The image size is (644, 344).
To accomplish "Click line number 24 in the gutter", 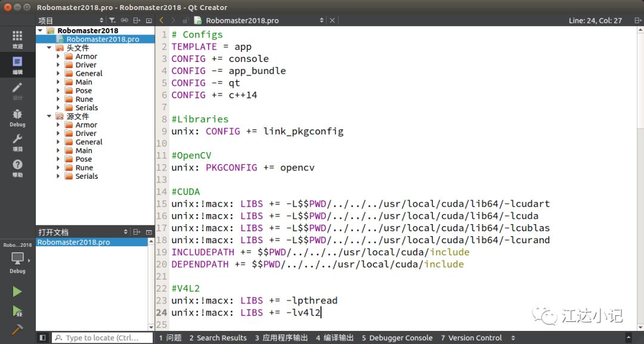I will click(x=162, y=312).
